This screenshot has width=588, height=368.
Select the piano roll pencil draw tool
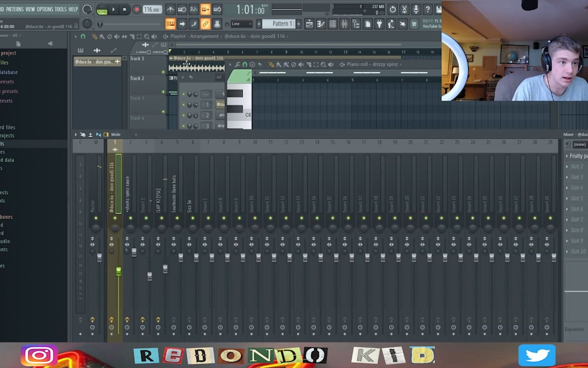(x=271, y=64)
